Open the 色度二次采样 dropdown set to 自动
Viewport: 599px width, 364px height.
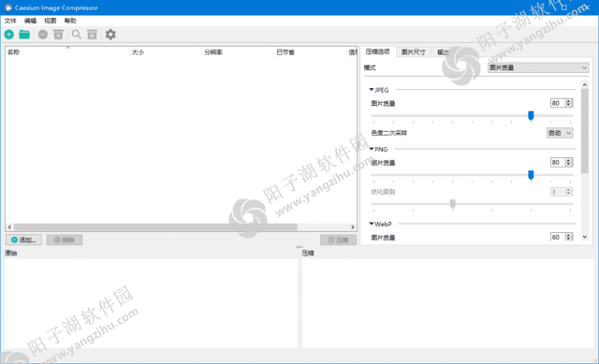coord(560,133)
